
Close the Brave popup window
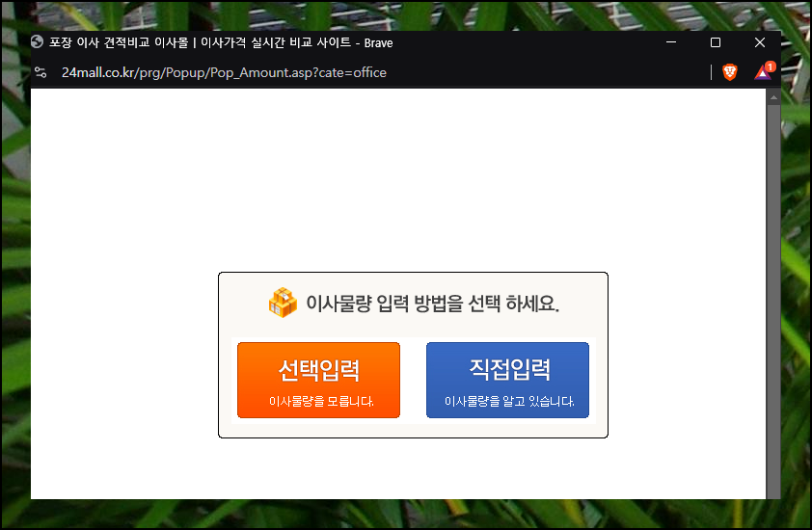[x=760, y=42]
